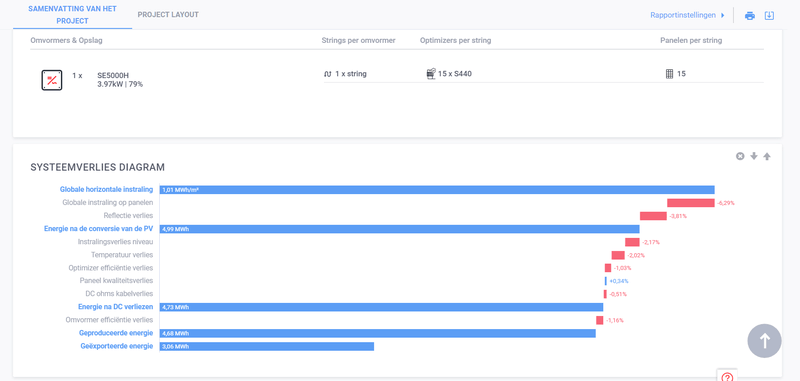The image size is (800, 381).
Task: Click the Optimizer efficiëntie verlies label
Action: [x=111, y=268]
